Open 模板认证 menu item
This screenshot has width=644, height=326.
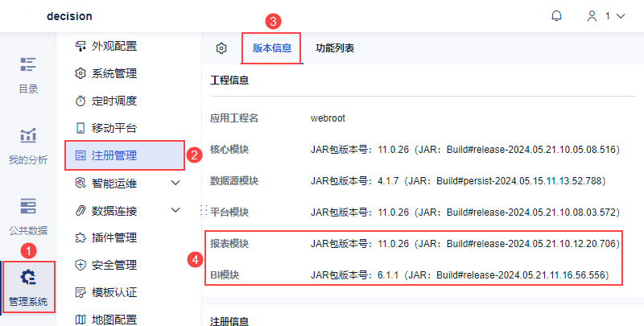coord(114,292)
